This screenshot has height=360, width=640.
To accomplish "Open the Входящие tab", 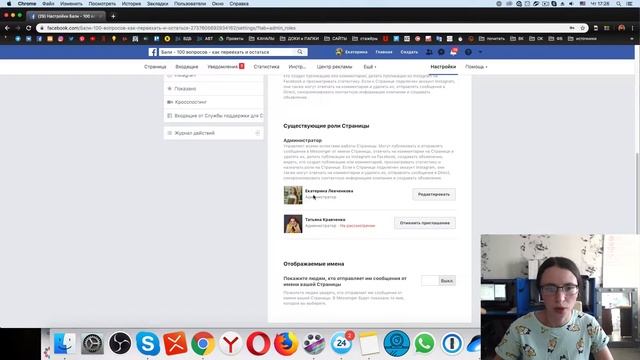I will coord(187,67).
